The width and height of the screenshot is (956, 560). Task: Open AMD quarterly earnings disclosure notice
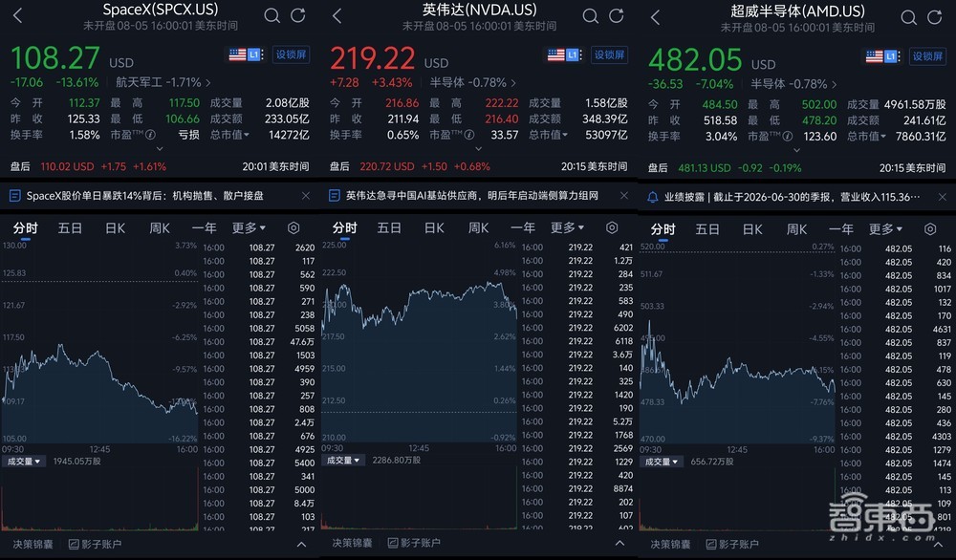click(x=792, y=197)
